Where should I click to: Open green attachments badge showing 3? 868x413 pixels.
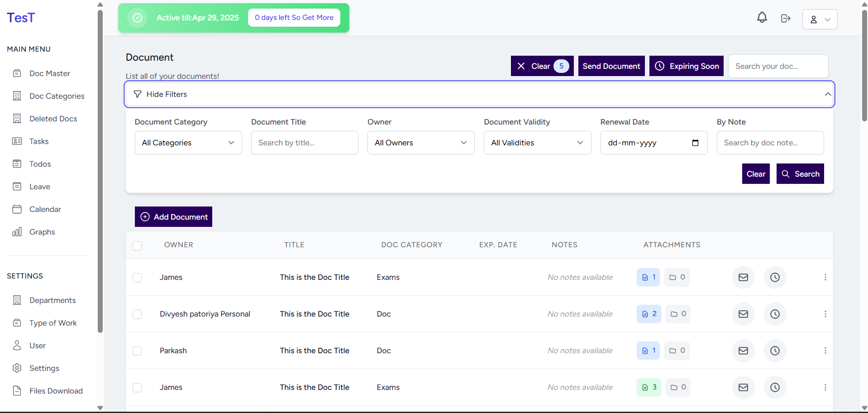(x=649, y=387)
